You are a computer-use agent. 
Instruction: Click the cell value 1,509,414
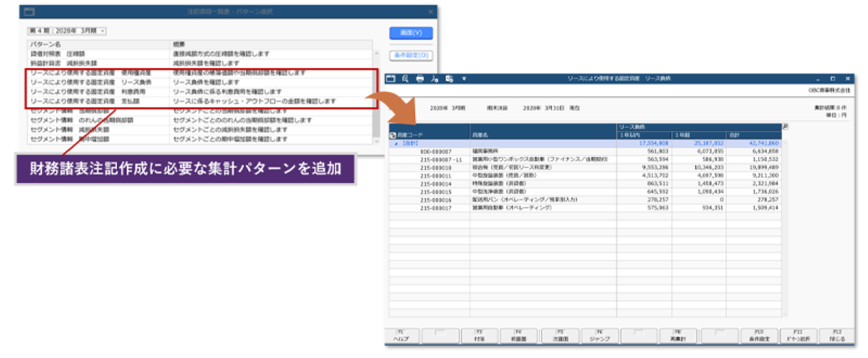766,208
